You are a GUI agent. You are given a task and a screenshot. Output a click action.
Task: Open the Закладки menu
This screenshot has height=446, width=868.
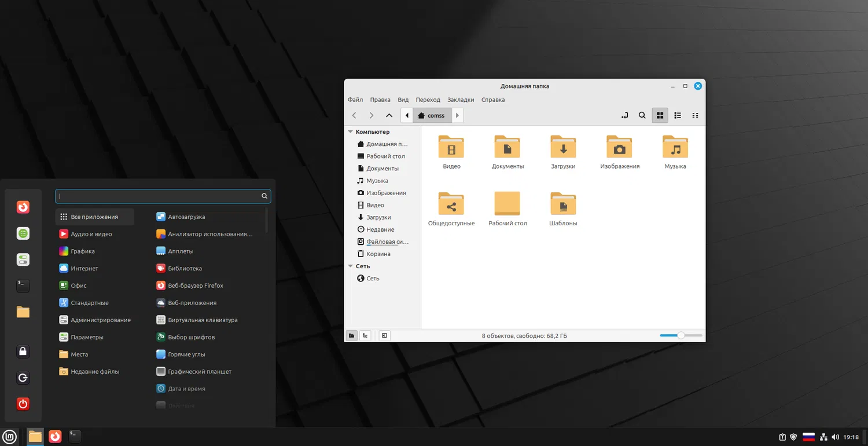(x=461, y=100)
